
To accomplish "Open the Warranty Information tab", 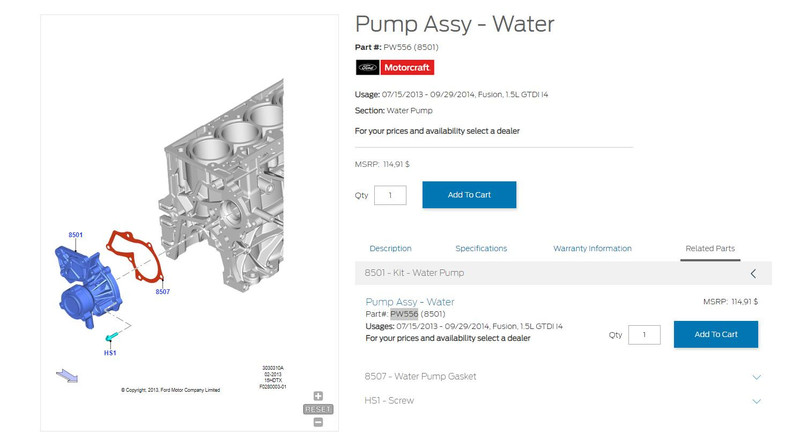I will 592,248.
